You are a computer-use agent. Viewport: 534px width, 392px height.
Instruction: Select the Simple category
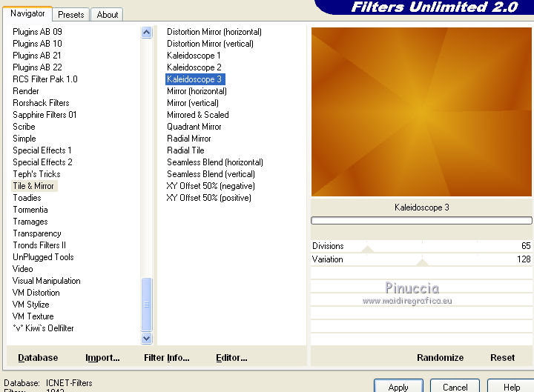click(x=24, y=139)
